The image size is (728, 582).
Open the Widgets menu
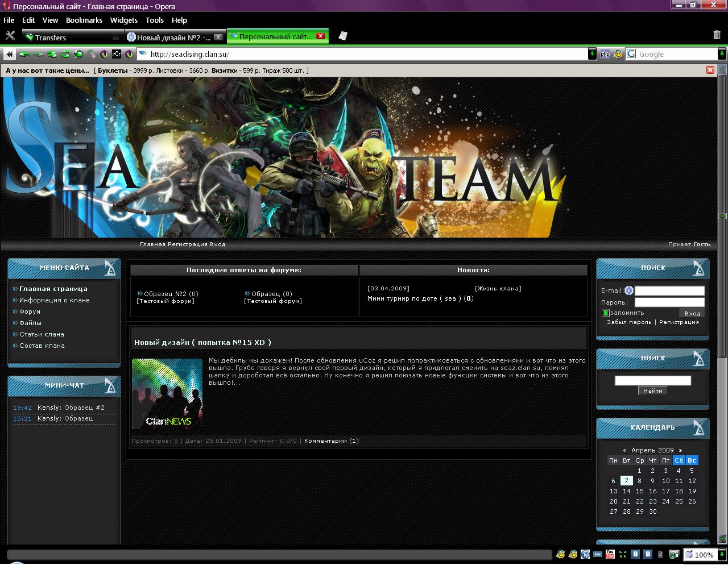124,20
